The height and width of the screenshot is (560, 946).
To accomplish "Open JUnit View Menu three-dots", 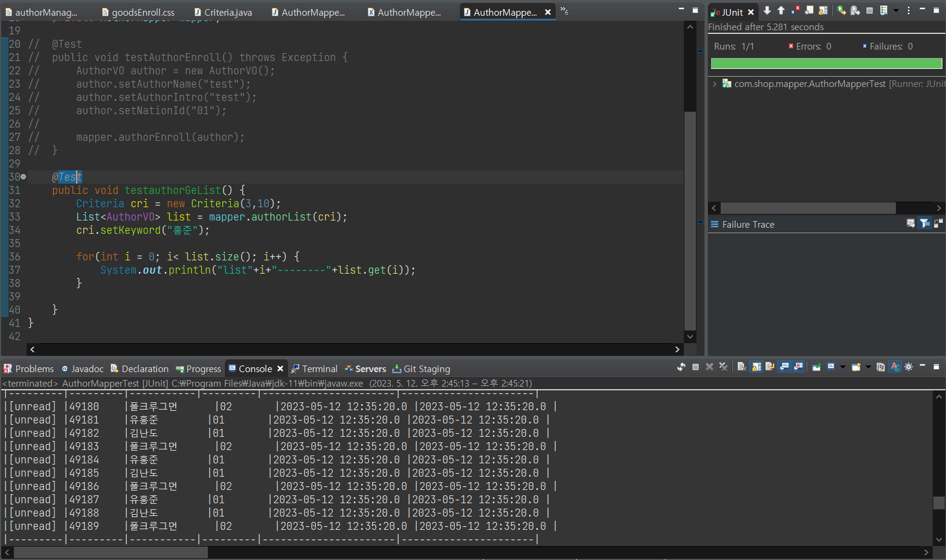I will tap(909, 10).
